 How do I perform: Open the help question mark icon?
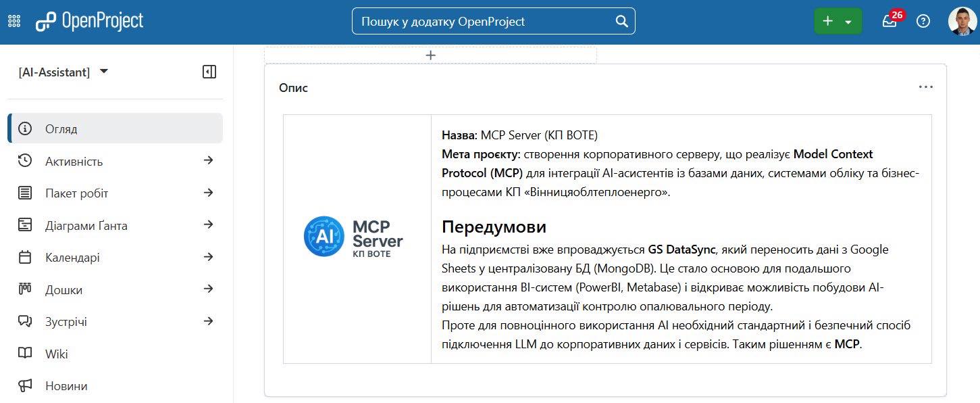tap(923, 21)
